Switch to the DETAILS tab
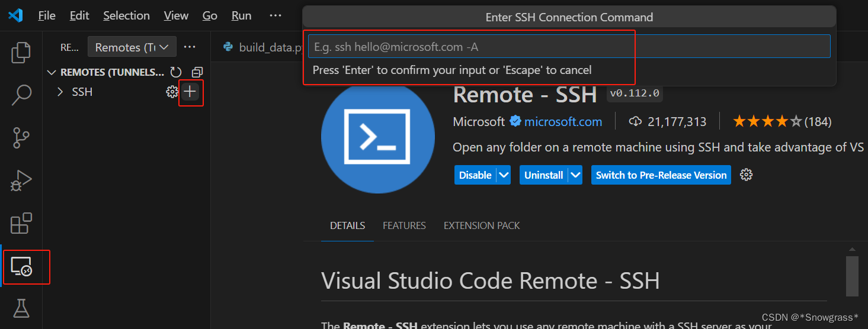 (348, 225)
